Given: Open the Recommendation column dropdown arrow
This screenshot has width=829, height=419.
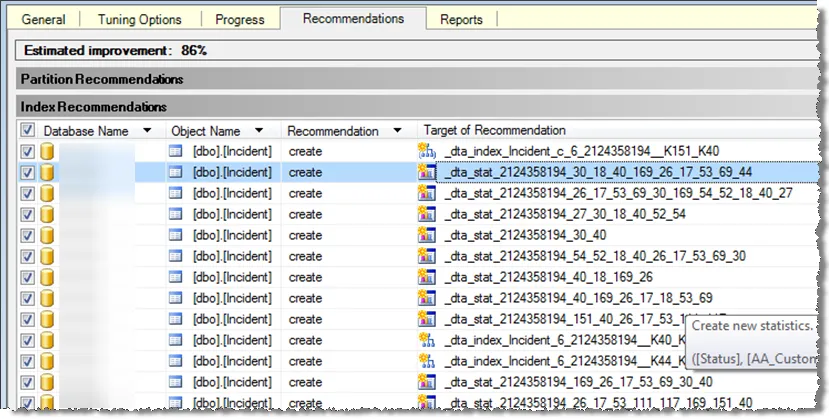Looking at the screenshot, I should click(397, 131).
